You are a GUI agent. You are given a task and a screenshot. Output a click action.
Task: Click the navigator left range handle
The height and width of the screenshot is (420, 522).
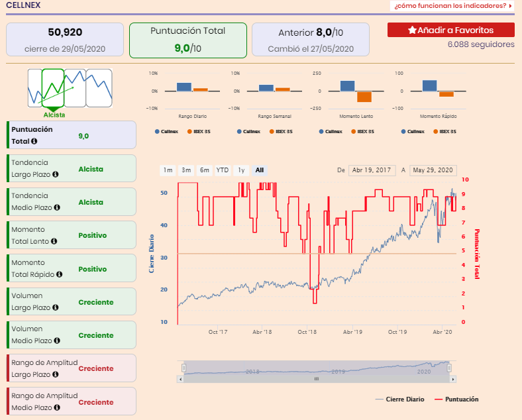pos(183,368)
